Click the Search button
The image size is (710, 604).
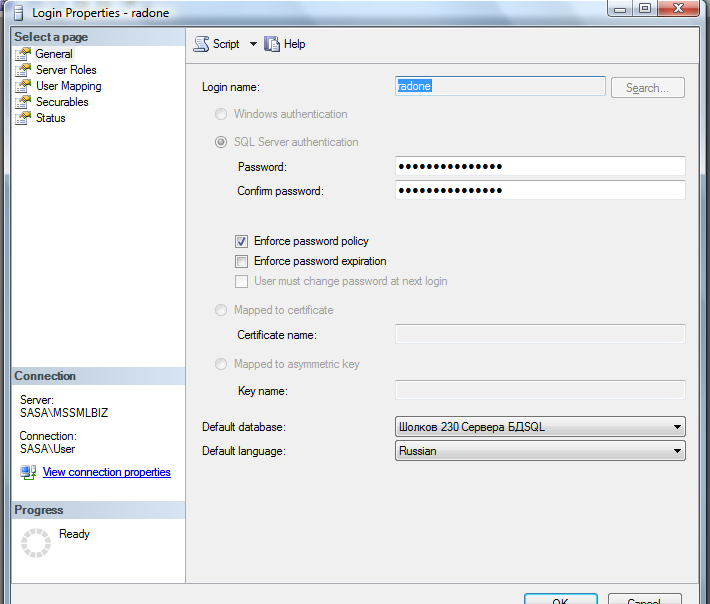648,87
